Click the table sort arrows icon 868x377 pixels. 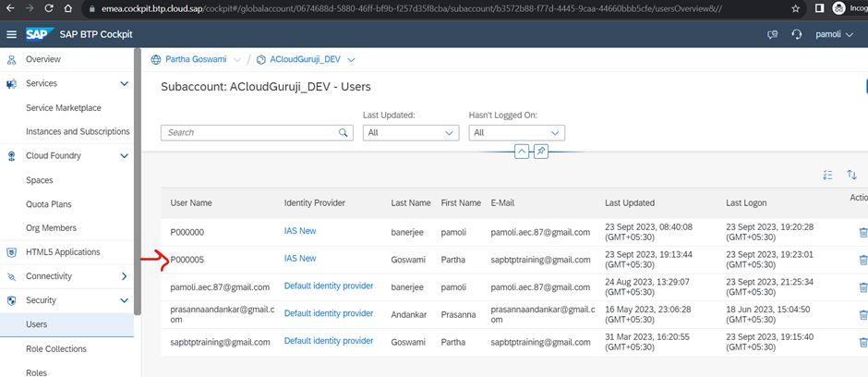(851, 175)
